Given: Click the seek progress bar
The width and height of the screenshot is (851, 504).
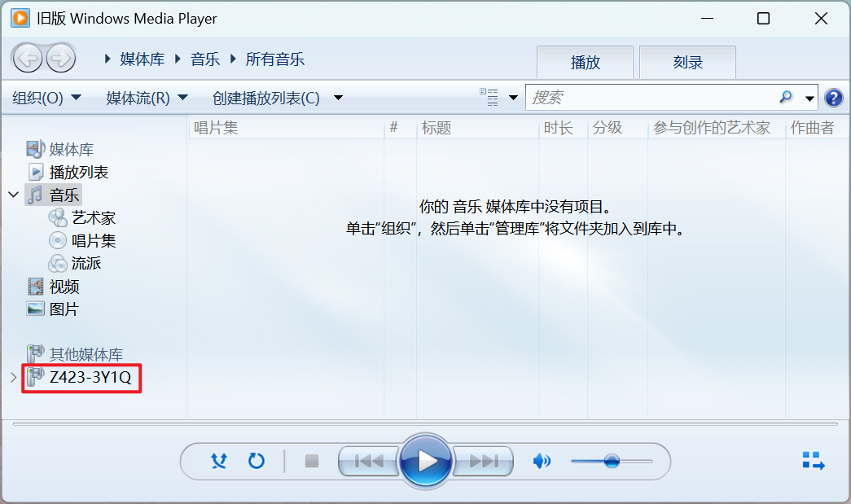Looking at the screenshot, I should (425, 423).
